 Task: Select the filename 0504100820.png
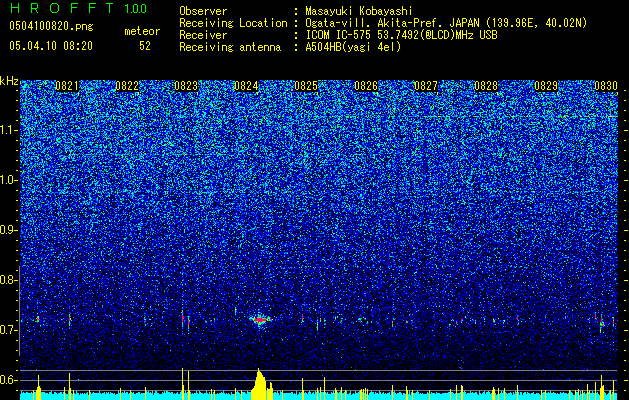point(51,26)
